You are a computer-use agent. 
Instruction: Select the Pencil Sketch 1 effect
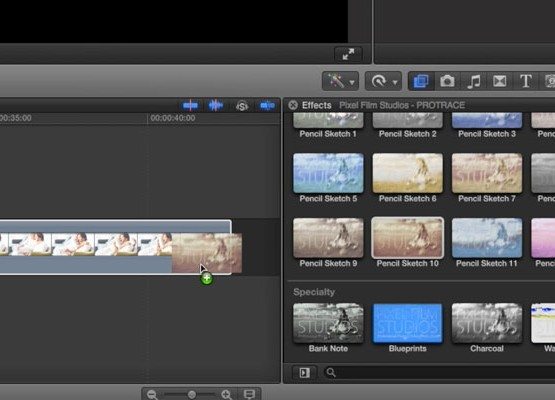tap(328, 125)
